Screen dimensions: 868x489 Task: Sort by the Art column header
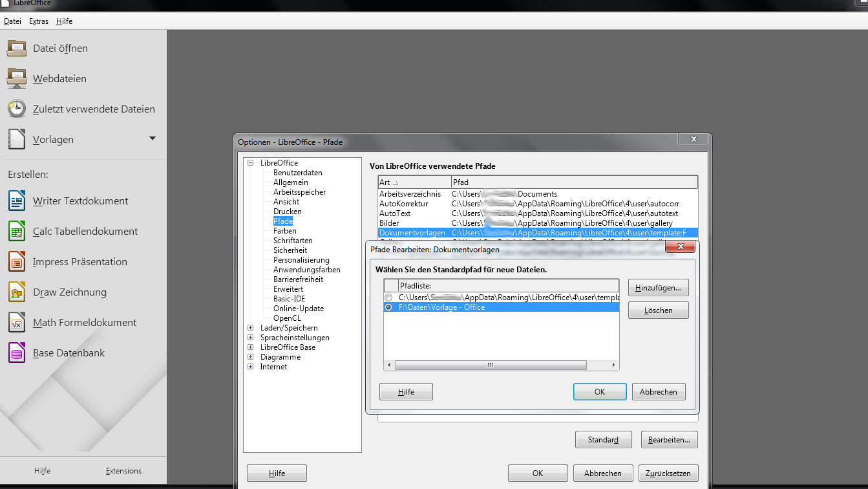pyautogui.click(x=414, y=182)
